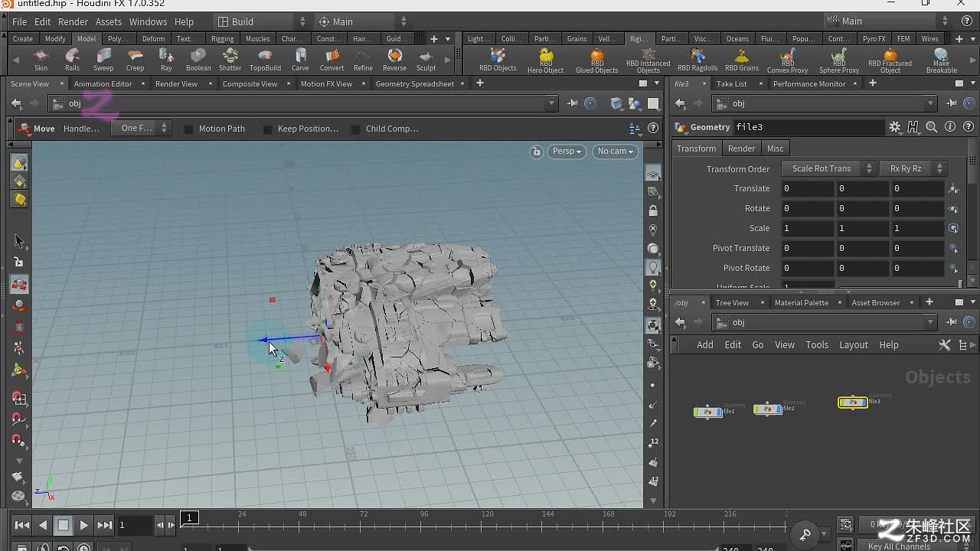The image size is (980, 551).
Task: Switch to the Render parameter tab
Action: click(x=741, y=148)
